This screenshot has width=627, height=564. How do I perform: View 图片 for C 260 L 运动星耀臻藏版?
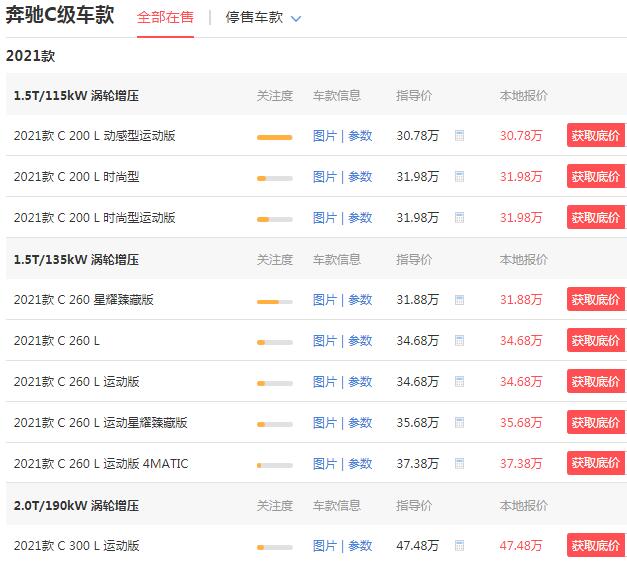(x=325, y=423)
